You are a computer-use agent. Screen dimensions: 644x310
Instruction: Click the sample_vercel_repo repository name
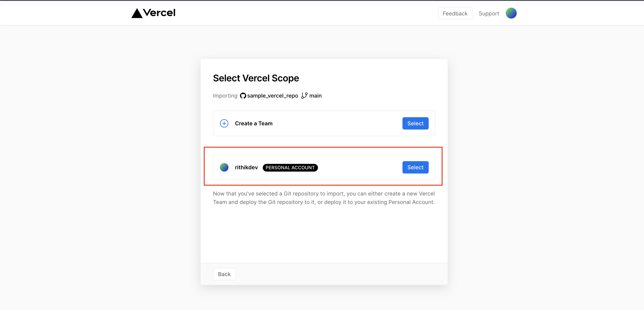[x=272, y=96]
